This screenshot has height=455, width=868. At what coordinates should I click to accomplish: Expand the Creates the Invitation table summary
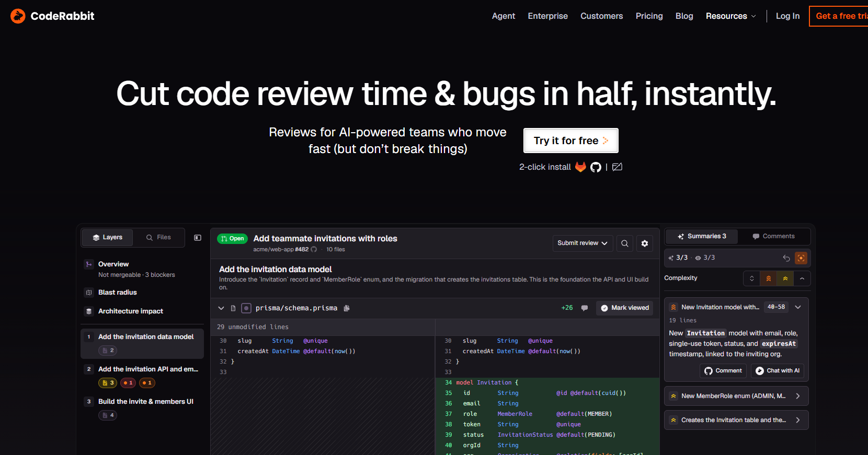pos(798,420)
